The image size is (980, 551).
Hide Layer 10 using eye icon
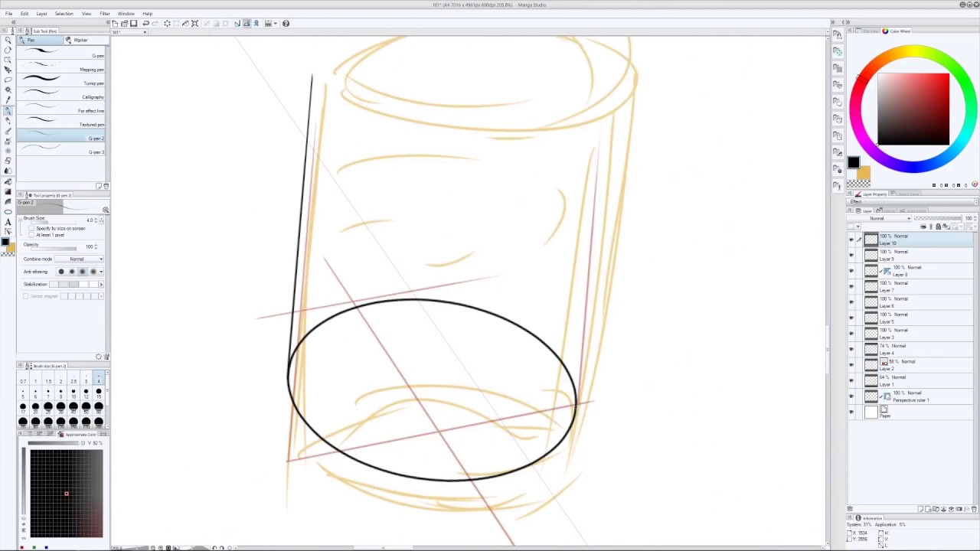[851, 240]
